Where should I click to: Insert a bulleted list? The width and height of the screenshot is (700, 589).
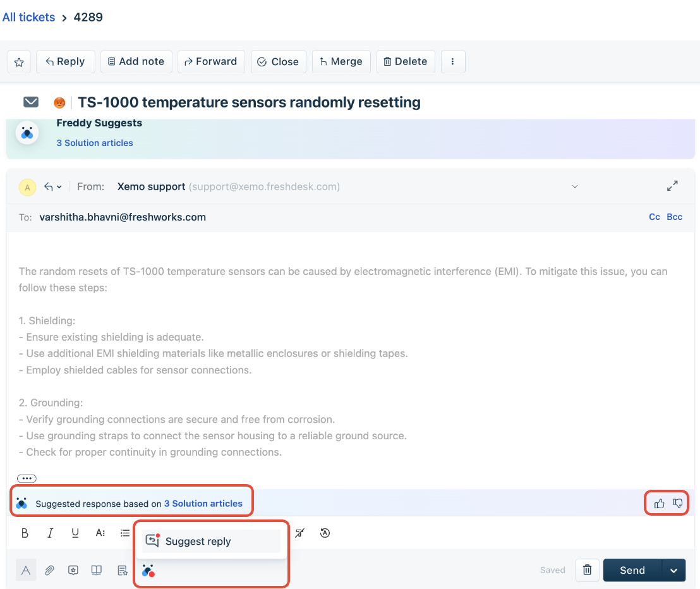(x=125, y=533)
